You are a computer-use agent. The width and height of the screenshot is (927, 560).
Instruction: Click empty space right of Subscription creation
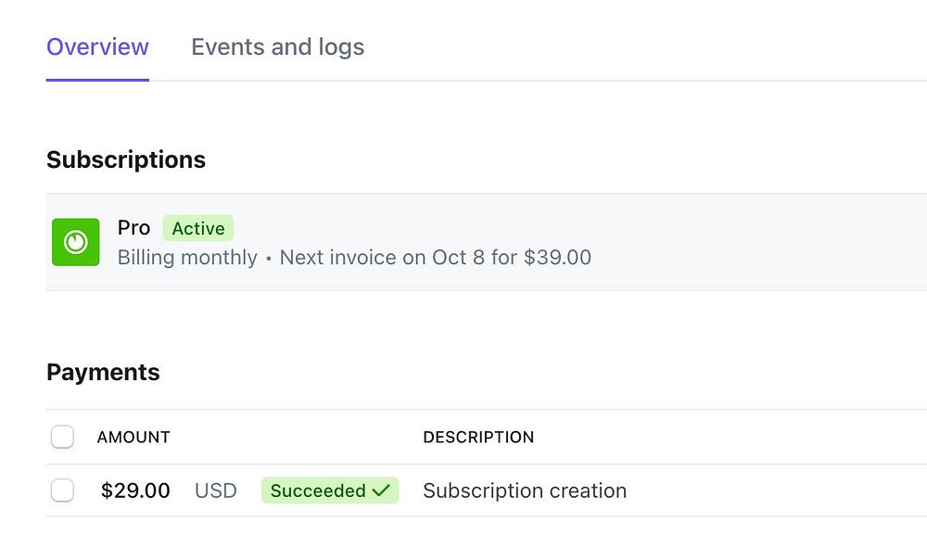[x=779, y=490]
